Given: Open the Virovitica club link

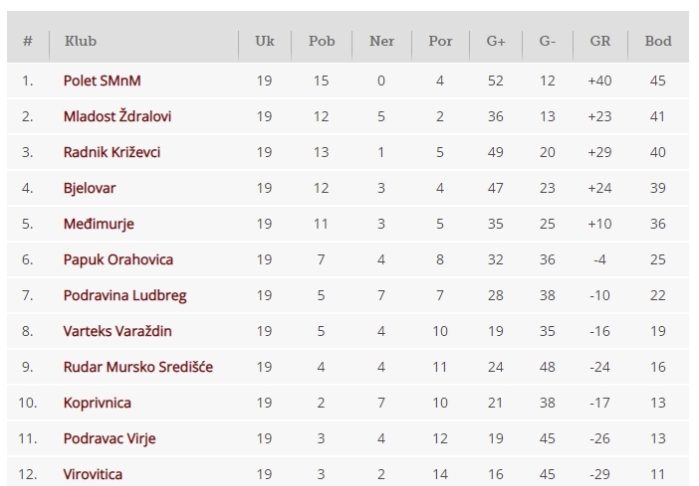Looking at the screenshot, I should coord(93,474).
